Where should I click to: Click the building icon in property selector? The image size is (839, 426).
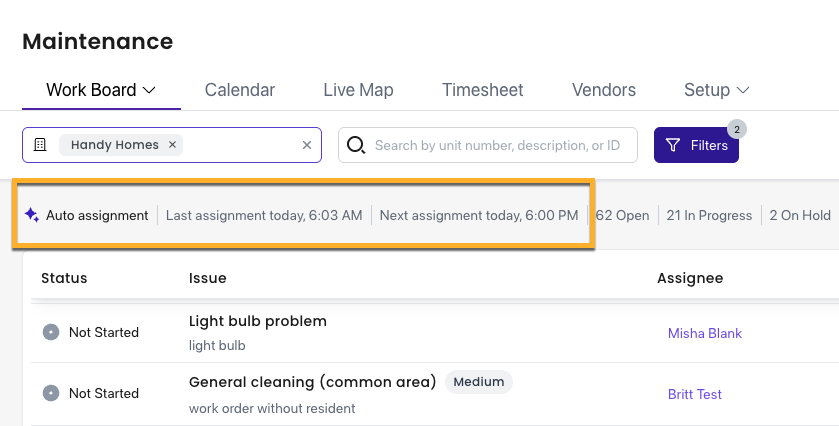click(40, 144)
